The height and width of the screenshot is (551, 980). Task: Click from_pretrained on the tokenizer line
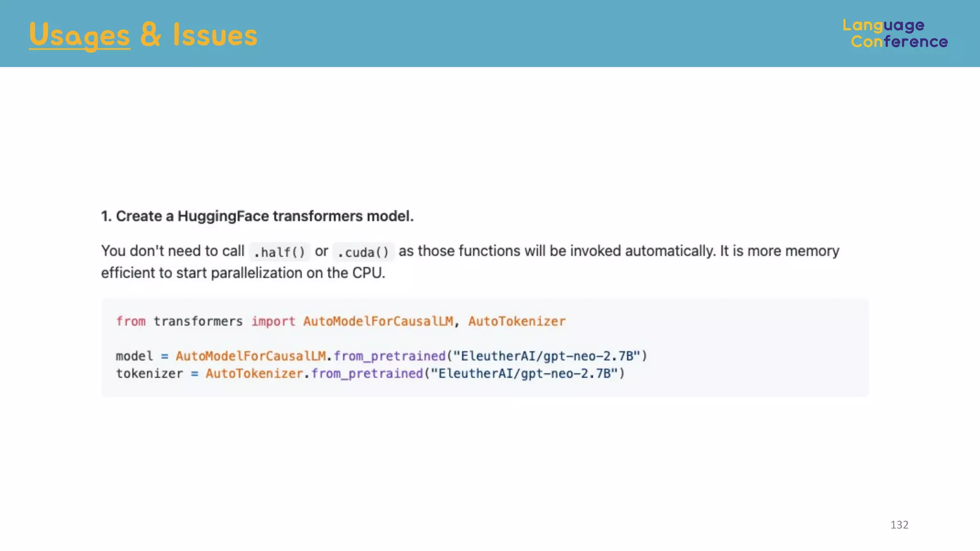click(367, 374)
